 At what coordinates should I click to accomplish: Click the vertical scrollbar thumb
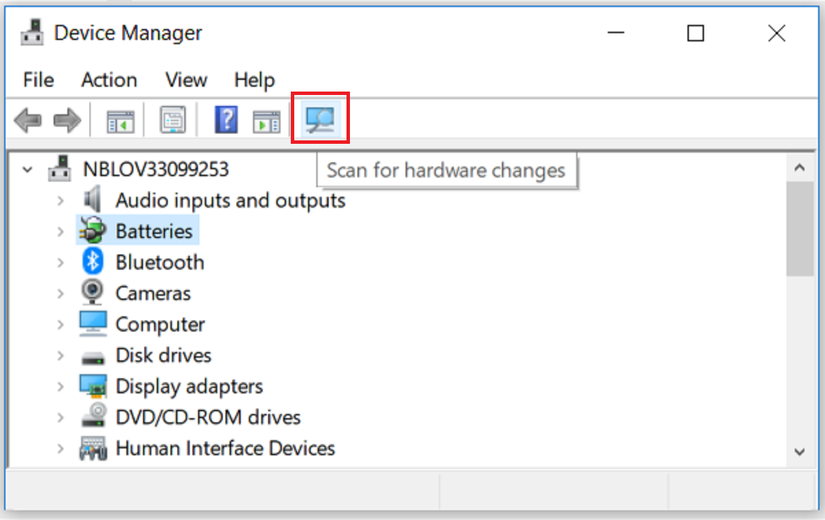800,229
